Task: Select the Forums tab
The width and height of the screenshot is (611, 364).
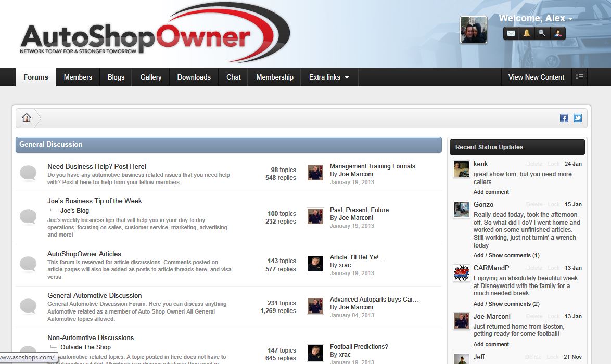Action: click(36, 77)
